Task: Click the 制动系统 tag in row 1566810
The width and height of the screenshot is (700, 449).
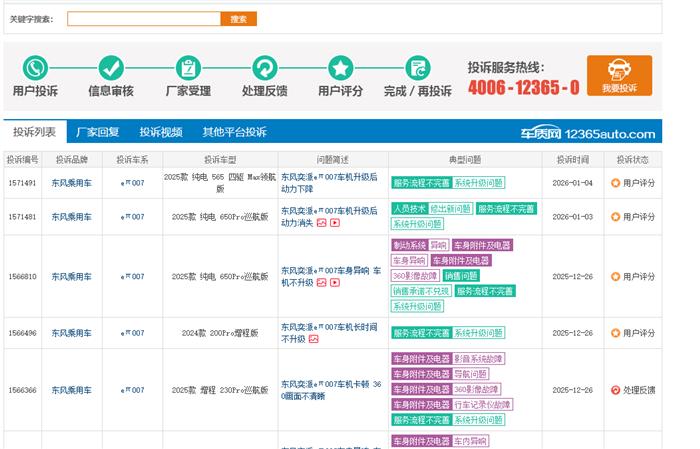Action: [409, 245]
